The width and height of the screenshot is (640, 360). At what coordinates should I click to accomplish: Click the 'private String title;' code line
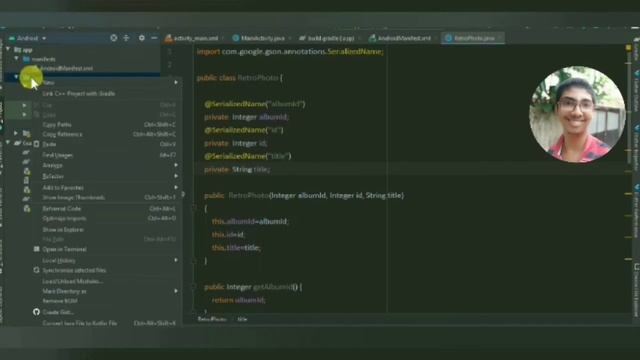point(237,169)
